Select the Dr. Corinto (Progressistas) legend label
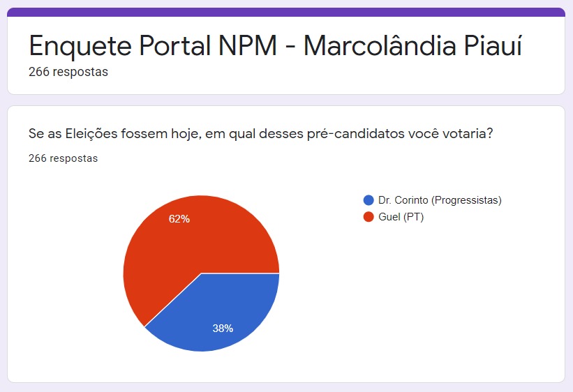The width and height of the screenshot is (573, 392). pyautogui.click(x=440, y=200)
